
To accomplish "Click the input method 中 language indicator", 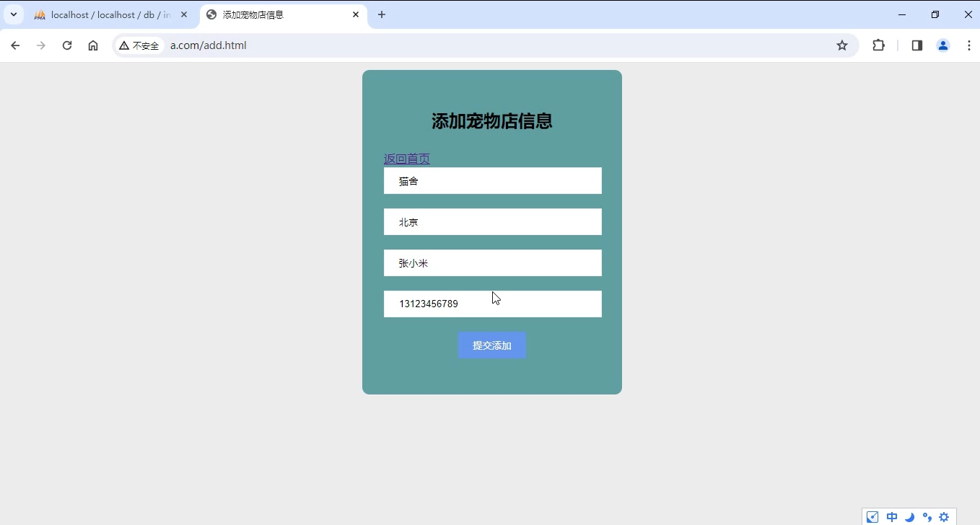I will click(x=892, y=517).
